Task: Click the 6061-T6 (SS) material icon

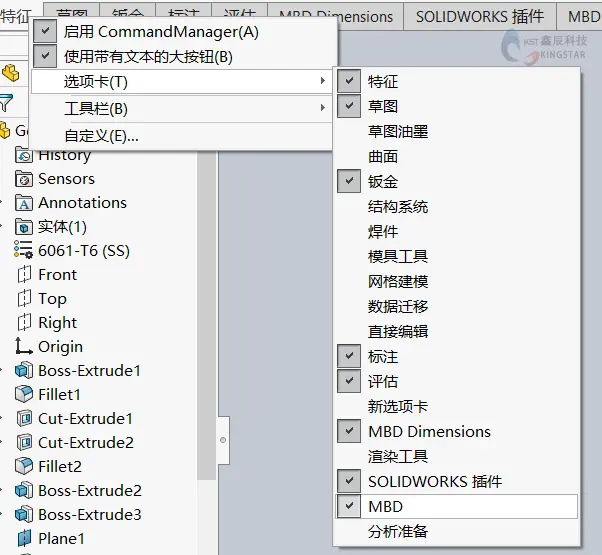Action: pyautogui.click(x=23, y=250)
